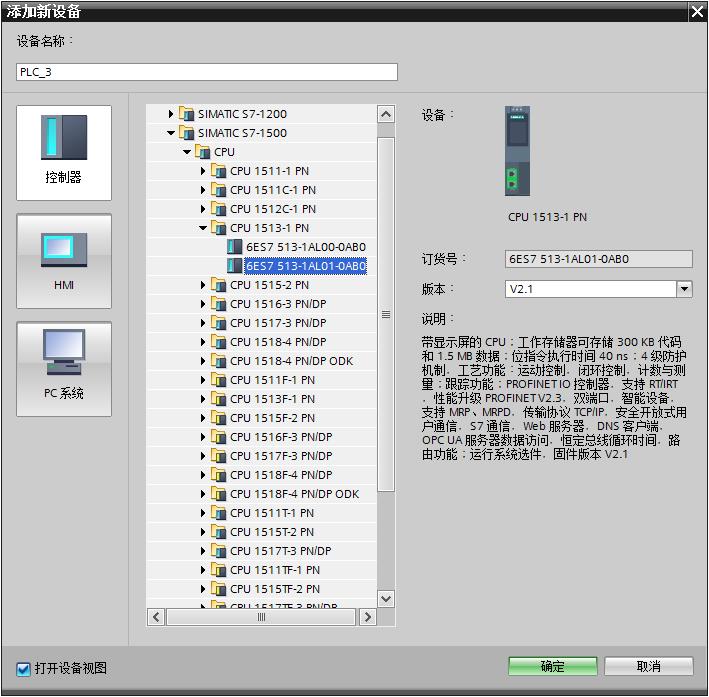
Task: Click the CPU 1511-1 PN folder icon
Action: pyautogui.click(x=219, y=171)
